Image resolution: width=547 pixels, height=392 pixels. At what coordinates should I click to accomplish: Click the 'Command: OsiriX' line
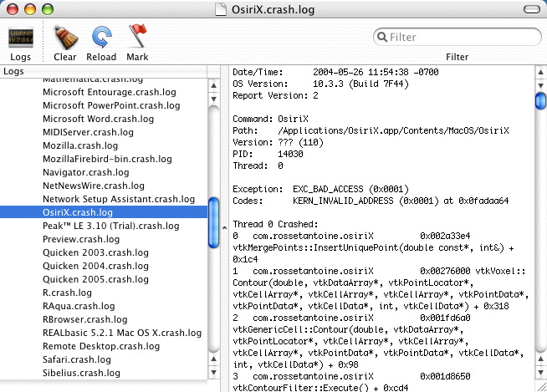click(x=270, y=119)
